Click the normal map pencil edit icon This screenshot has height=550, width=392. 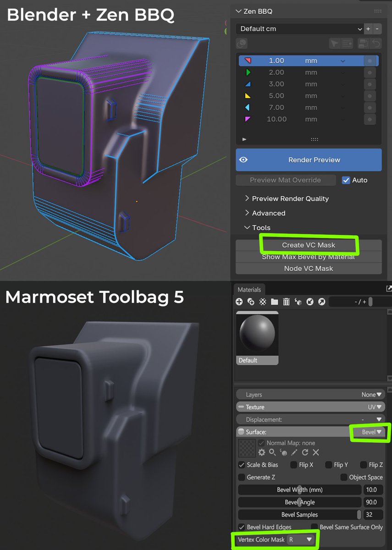coord(294,452)
